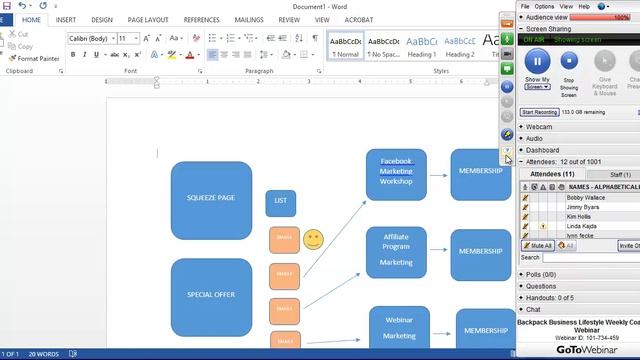640x360 pixels.
Task: Center align the paragraph
Action: pos(224,54)
